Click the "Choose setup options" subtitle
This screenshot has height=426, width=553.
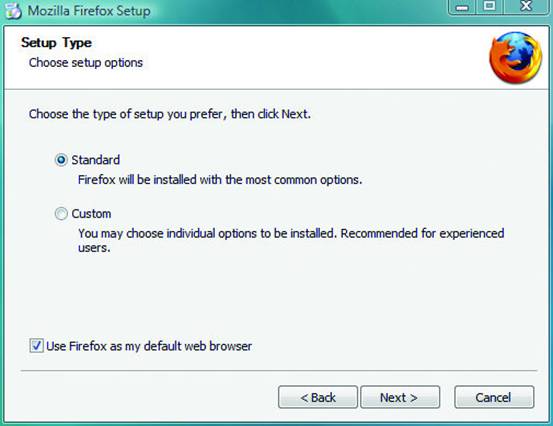pyautogui.click(x=86, y=63)
